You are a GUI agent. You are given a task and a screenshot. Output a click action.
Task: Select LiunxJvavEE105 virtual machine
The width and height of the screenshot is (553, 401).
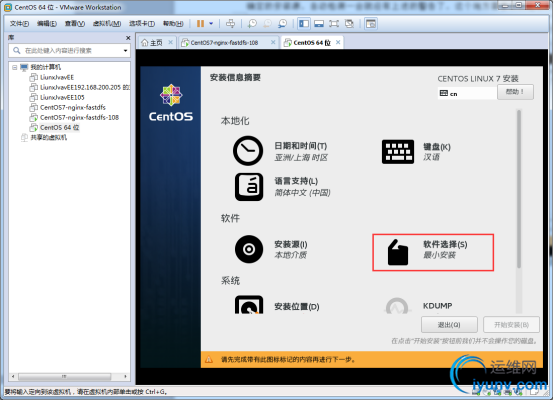62,97
